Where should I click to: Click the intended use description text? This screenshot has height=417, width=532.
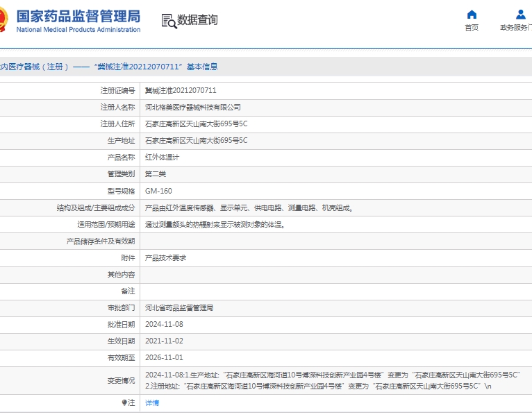[x=215, y=224]
